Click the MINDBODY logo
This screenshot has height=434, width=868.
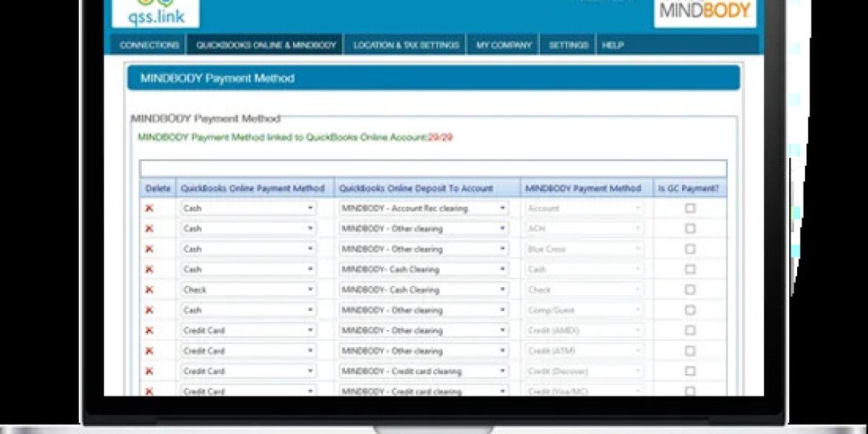[x=705, y=10]
